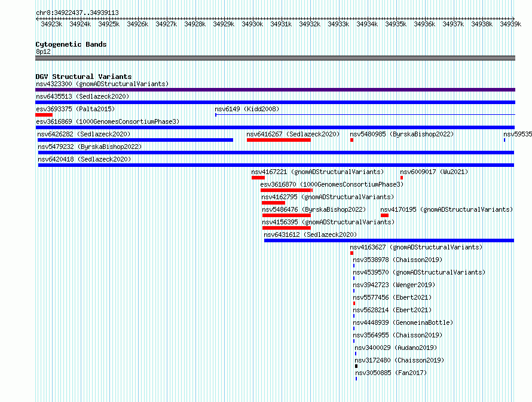
Task: Click the nsv5479232 (ByrskaBishop2022) label
Action: point(90,147)
